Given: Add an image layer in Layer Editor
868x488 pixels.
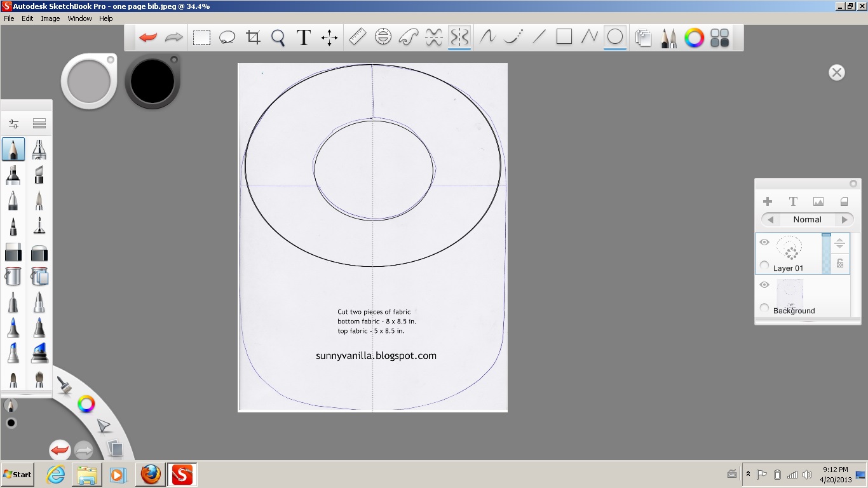Looking at the screenshot, I should 818,202.
